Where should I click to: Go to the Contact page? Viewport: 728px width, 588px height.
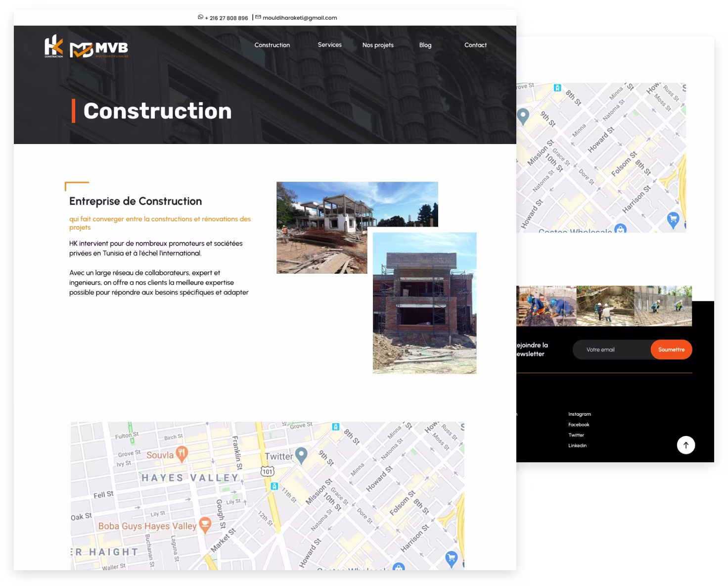click(475, 45)
